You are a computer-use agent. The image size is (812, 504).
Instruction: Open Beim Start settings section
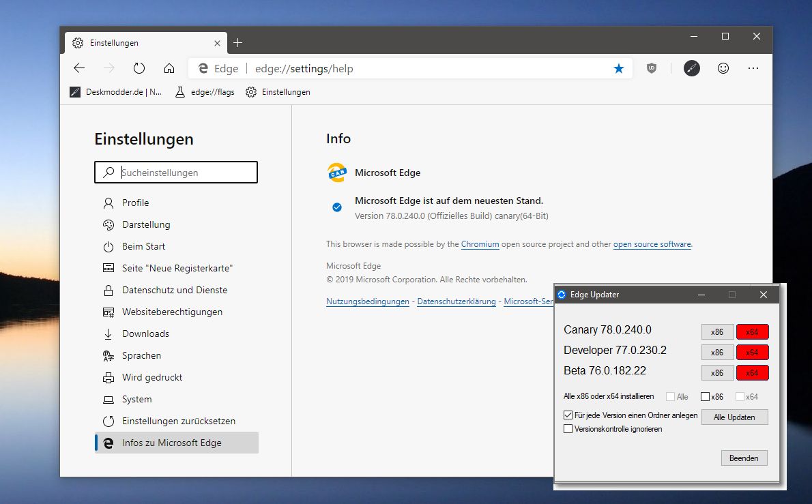pyautogui.click(x=177, y=246)
